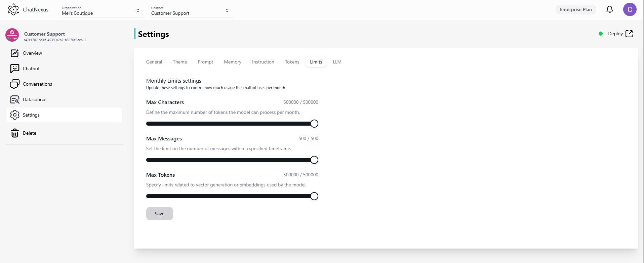Open the Overview sidebar page

click(64, 53)
